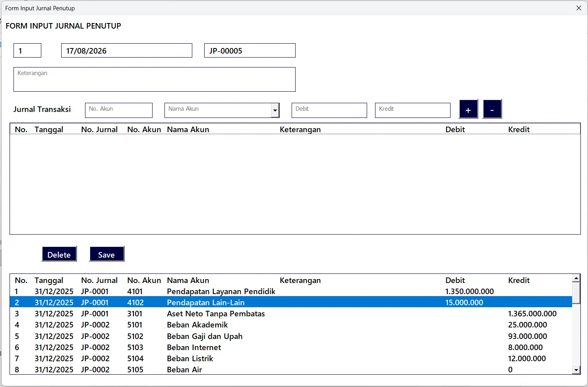Click account number 5102
Screen dimensions: 588x387
135,336
